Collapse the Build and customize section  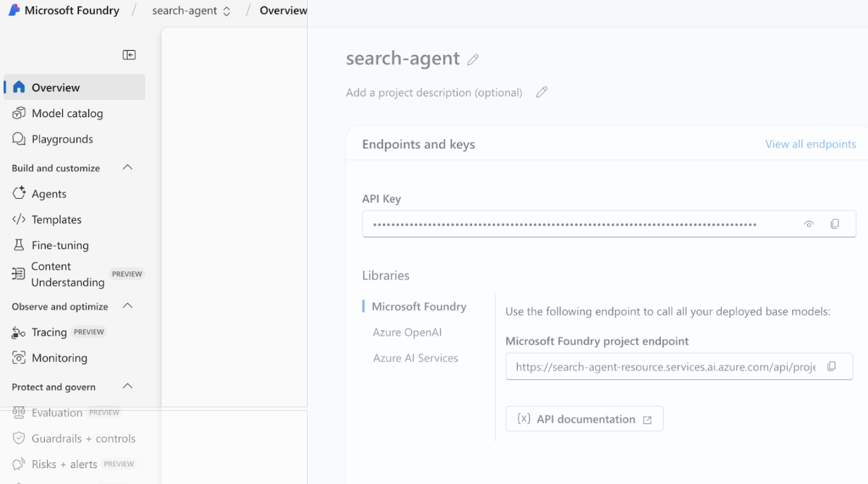point(127,168)
